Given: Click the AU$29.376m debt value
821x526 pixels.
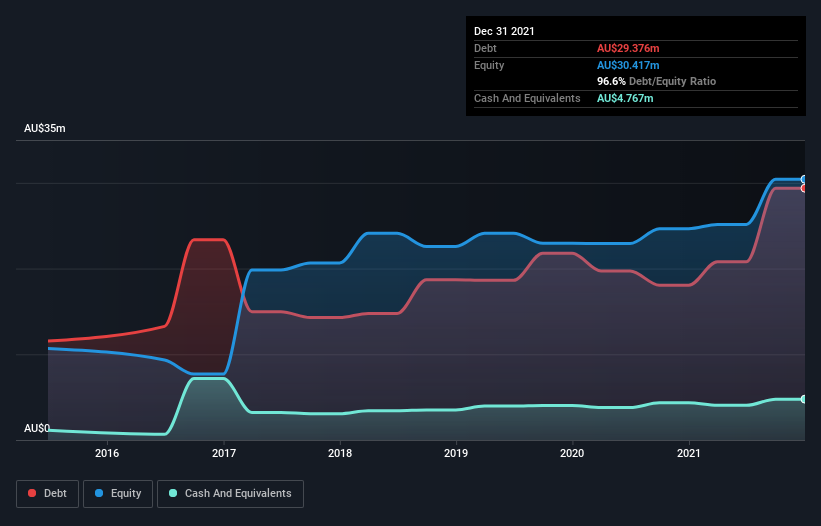Looking at the screenshot, I should tap(628, 48).
